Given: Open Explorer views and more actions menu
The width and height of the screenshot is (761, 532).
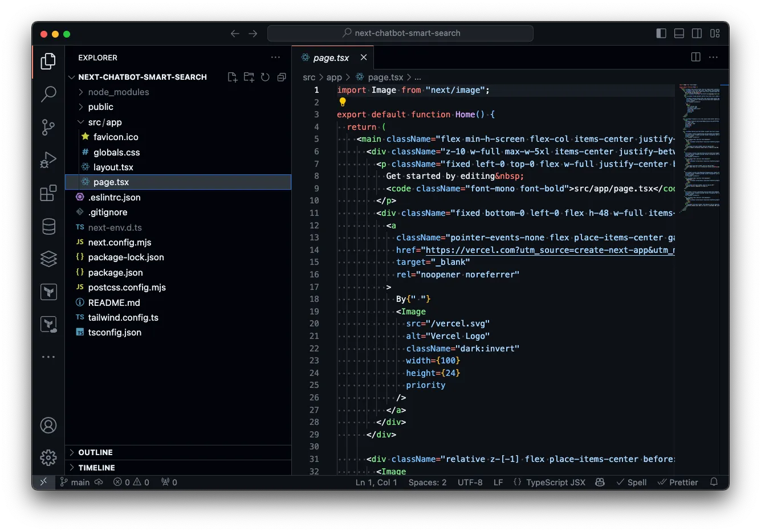Looking at the screenshot, I should point(276,57).
